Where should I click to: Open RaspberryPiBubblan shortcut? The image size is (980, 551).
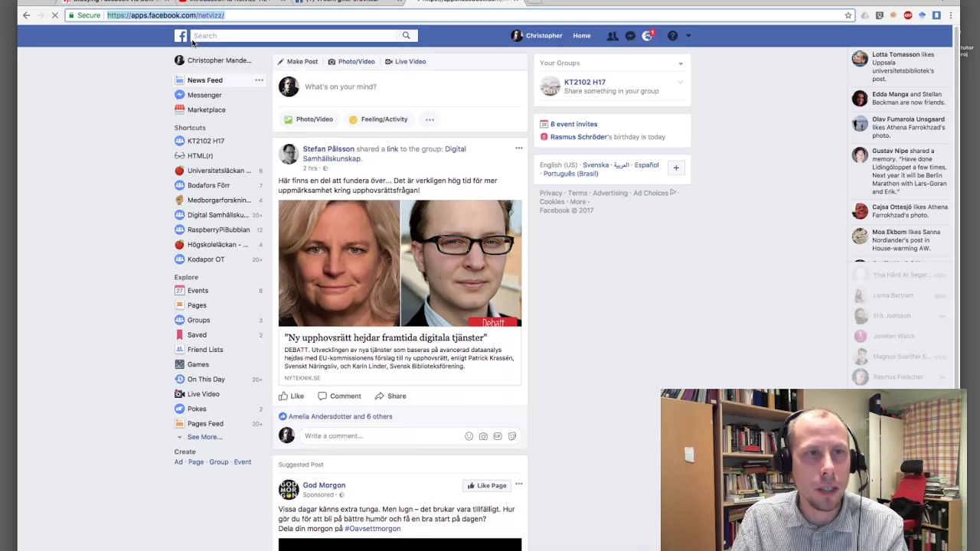coord(218,230)
